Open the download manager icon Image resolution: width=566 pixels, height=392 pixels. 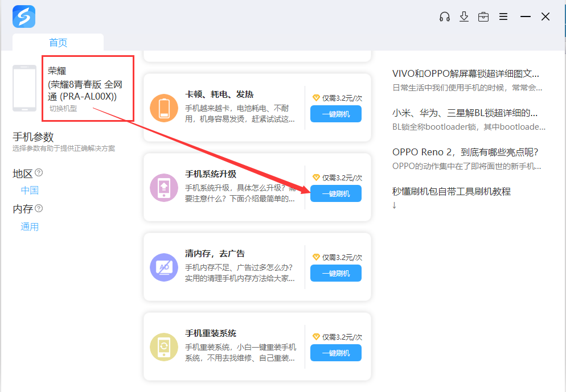click(464, 16)
